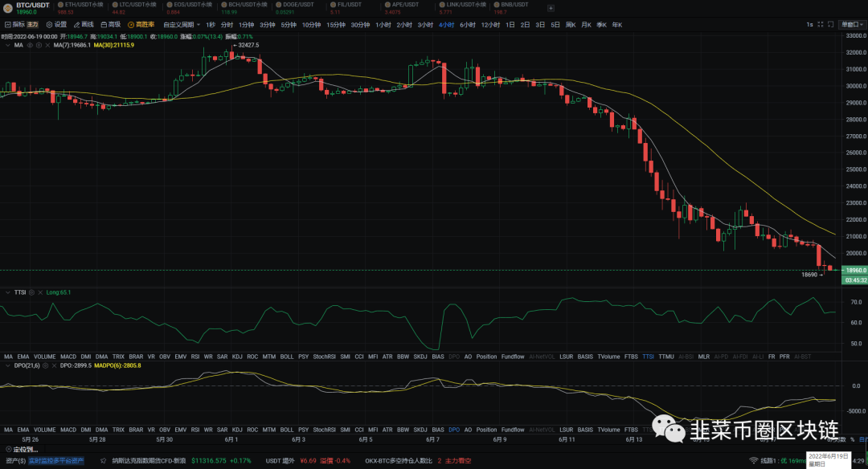The height and width of the screenshot is (469, 868).
Task: Open the 单窗口 window layout dropdown
Action: click(852, 25)
